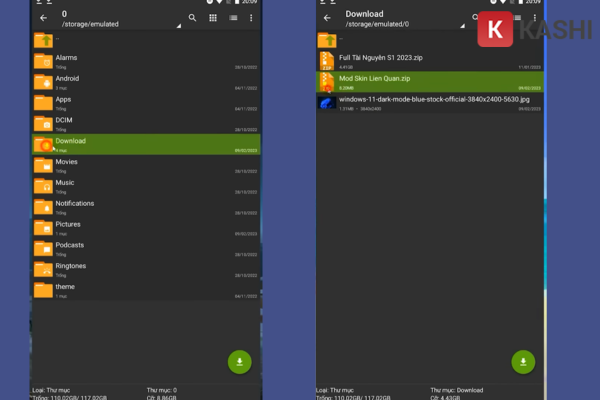Switch to grid view in left file manager
Screen dimensions: 600x400
[x=213, y=18]
